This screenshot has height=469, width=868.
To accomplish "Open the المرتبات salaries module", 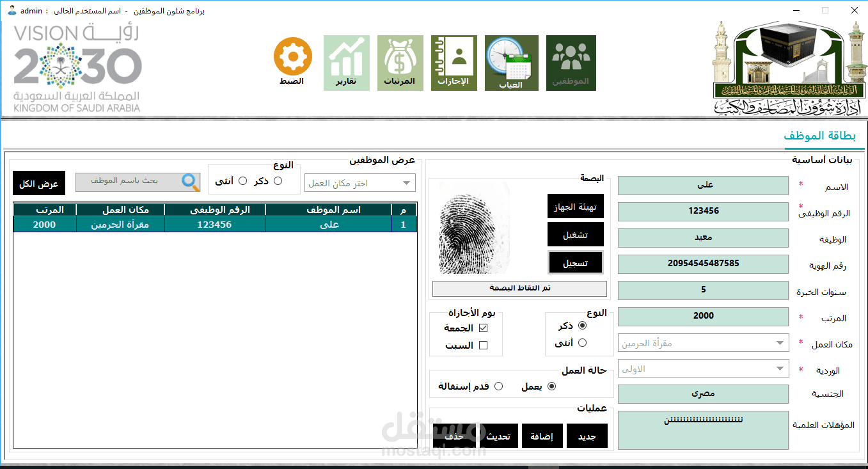I will (x=400, y=62).
